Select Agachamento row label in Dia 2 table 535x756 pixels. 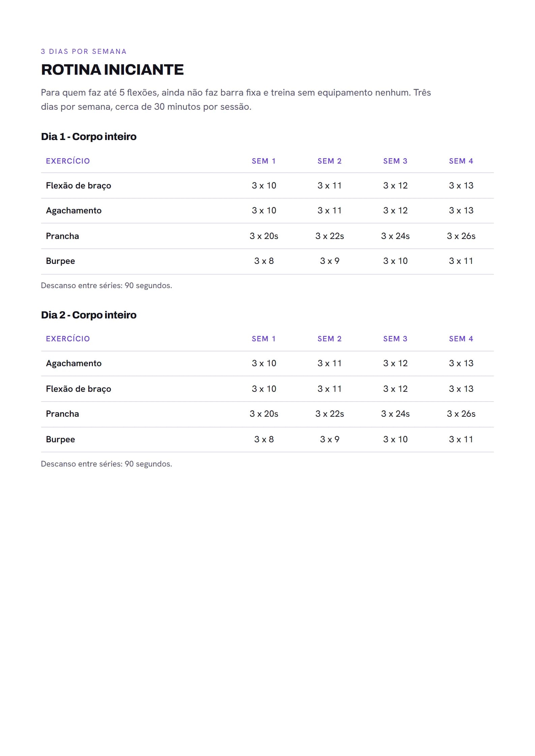[x=74, y=364]
